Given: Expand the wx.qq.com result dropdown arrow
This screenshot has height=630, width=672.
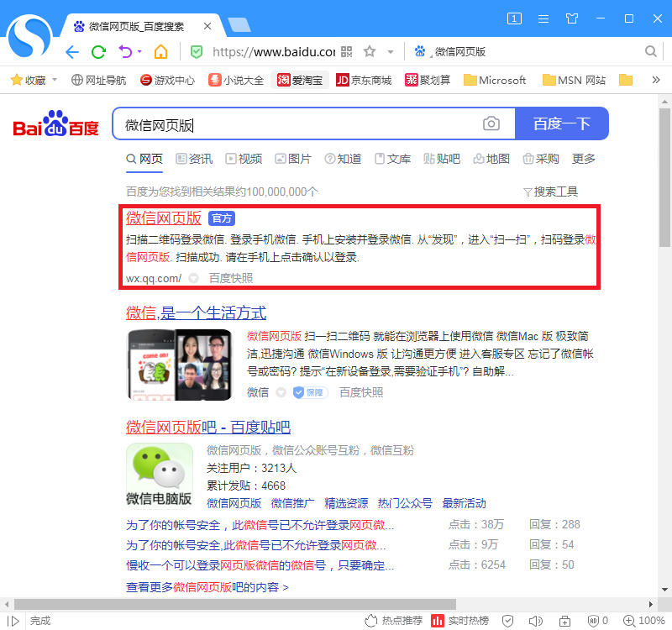Looking at the screenshot, I should coord(194,278).
